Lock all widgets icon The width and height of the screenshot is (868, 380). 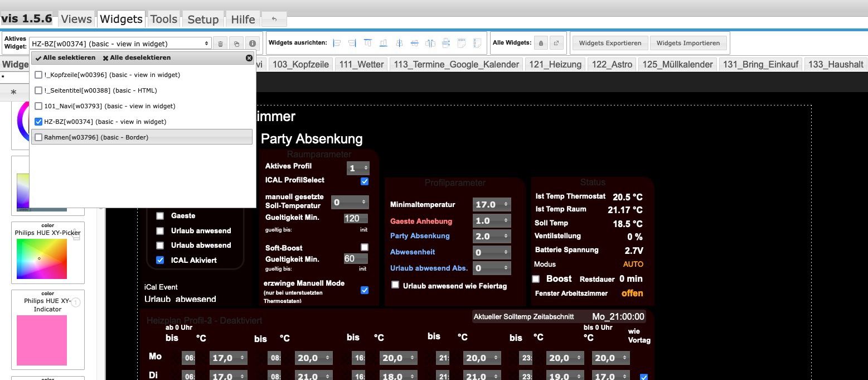[540, 43]
